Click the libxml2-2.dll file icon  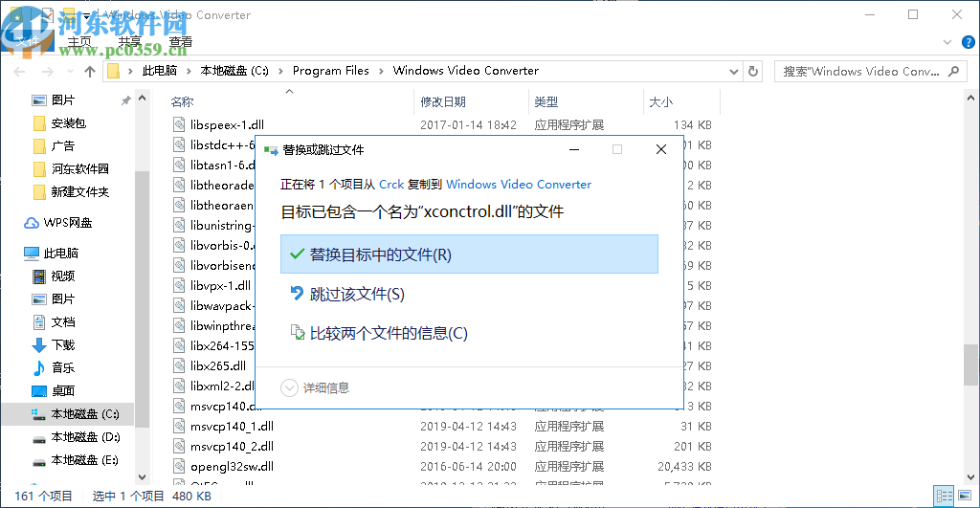(x=179, y=386)
